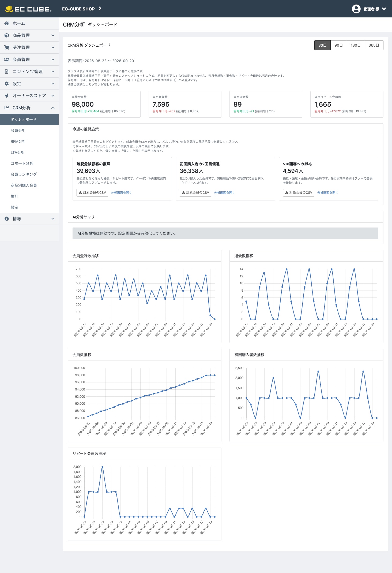392x573 pixels.
Task: Open 商品別購入会員 in sidebar
Action: [29, 185]
